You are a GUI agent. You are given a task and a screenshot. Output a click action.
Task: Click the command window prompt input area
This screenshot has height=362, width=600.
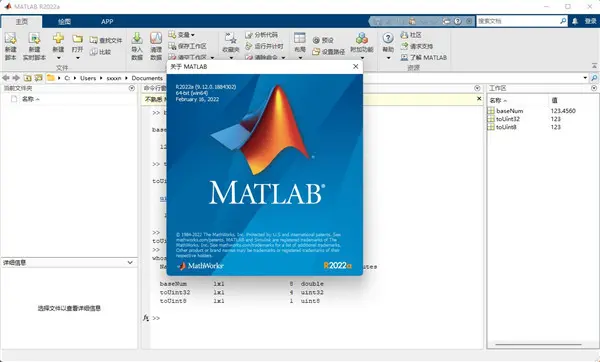click(x=318, y=318)
